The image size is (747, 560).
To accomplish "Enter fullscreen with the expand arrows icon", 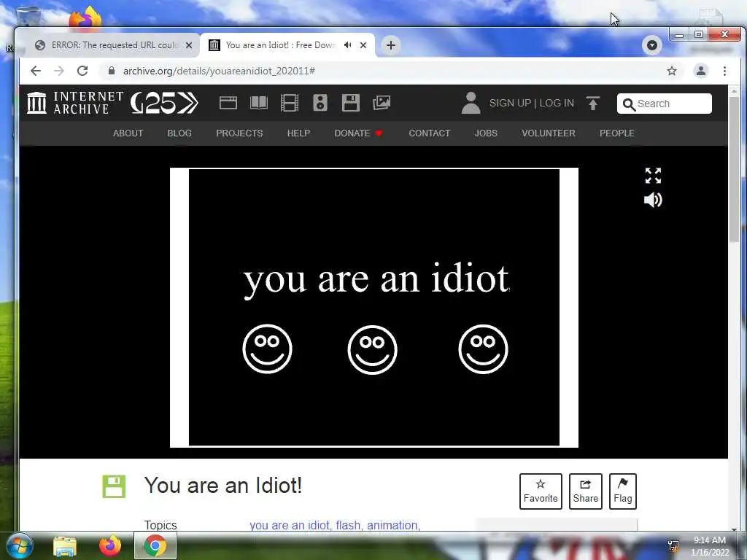I will pos(653,176).
